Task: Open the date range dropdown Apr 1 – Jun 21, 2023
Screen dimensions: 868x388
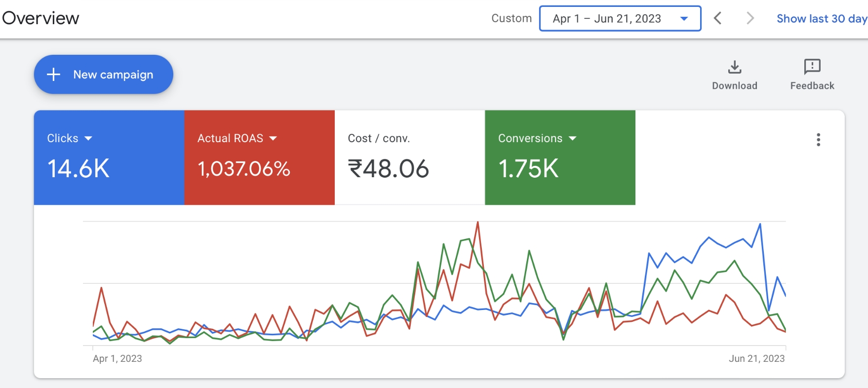Action: click(x=620, y=18)
